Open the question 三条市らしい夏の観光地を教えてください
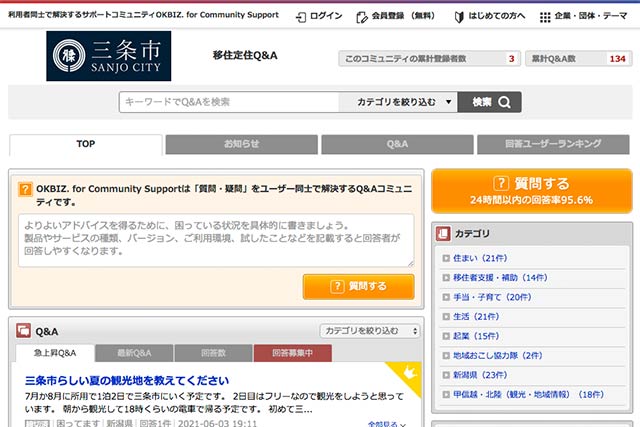Image resolution: width=640 pixels, height=427 pixels. point(127,381)
